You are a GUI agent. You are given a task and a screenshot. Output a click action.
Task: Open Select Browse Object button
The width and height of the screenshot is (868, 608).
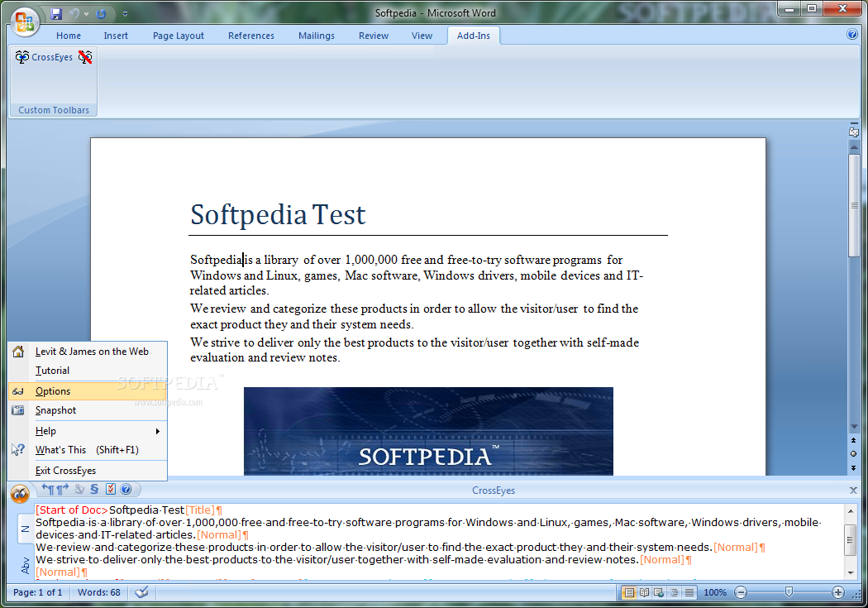click(x=854, y=453)
